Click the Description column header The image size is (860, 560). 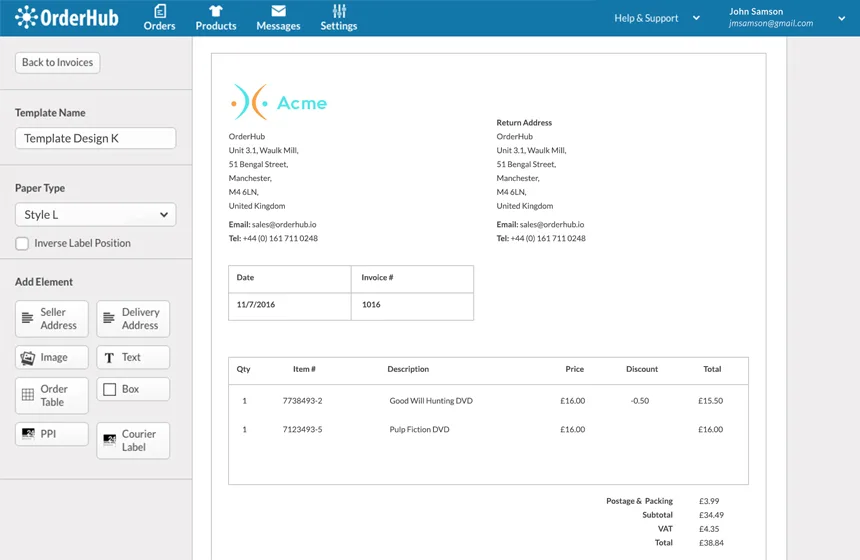(x=408, y=369)
